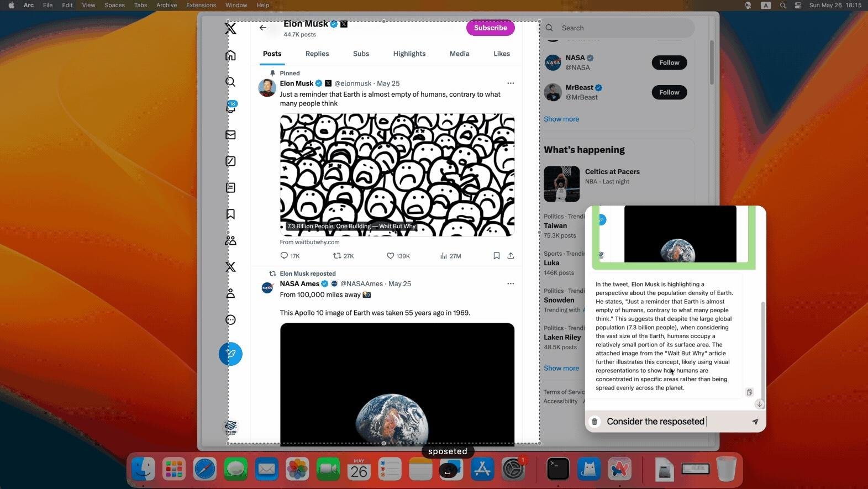
Task: Click scroll-down arrow in chat popup
Action: click(760, 404)
